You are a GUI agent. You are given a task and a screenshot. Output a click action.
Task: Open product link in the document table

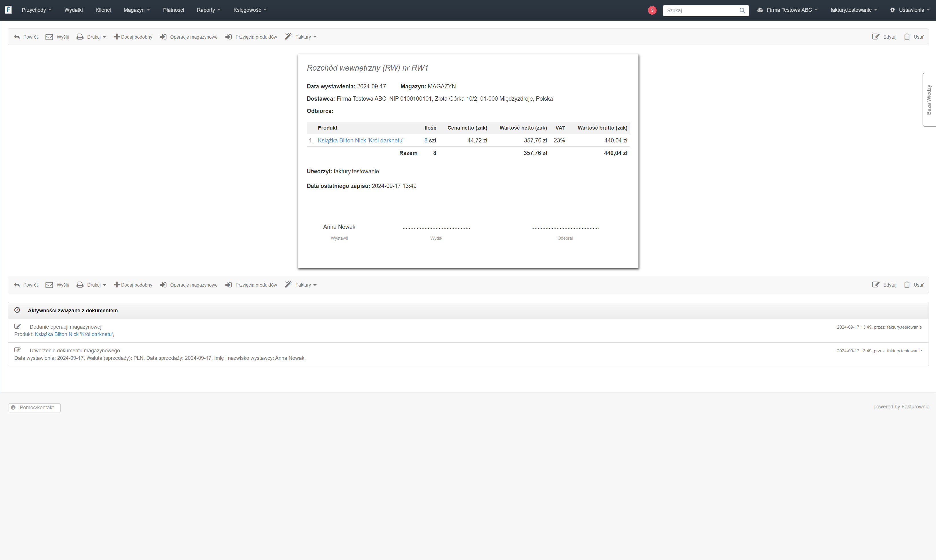(x=360, y=140)
